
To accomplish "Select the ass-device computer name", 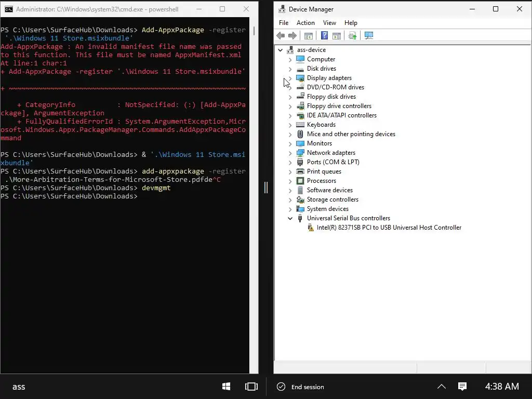I will (312, 50).
